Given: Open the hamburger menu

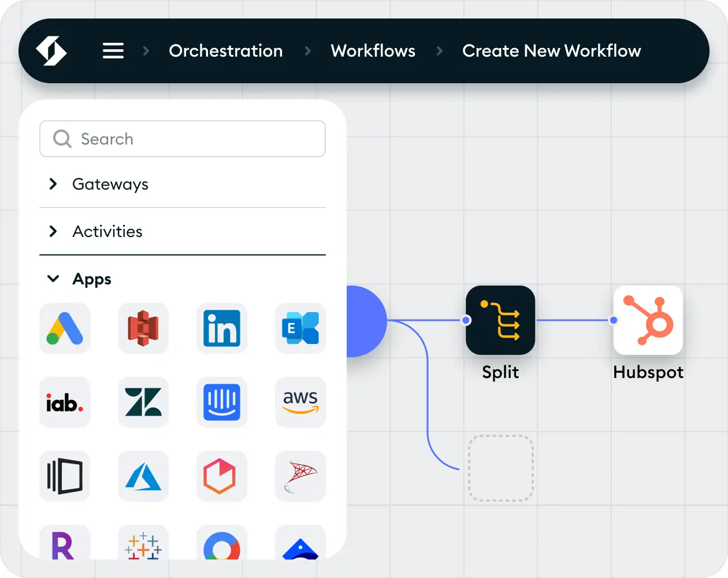Looking at the screenshot, I should tap(113, 51).
